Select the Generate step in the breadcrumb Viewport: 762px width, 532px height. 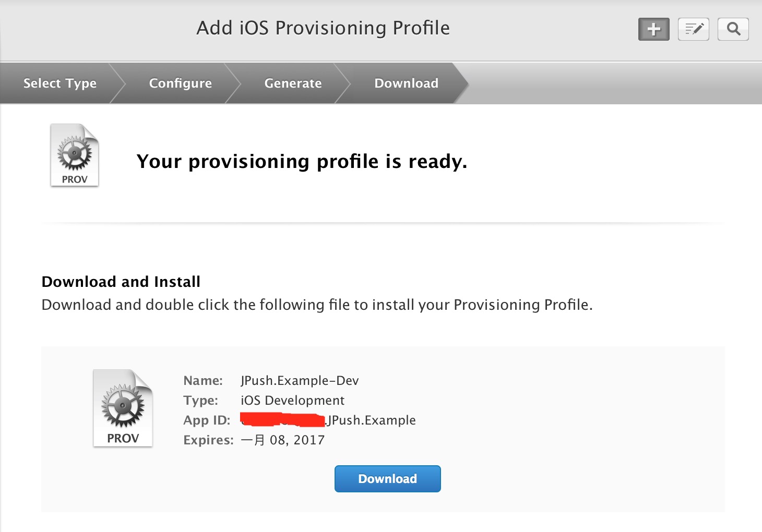(293, 83)
